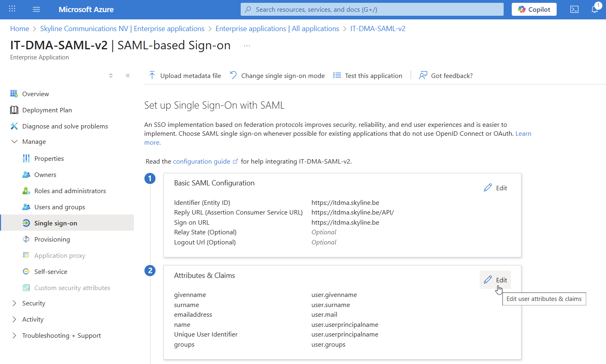Click the Diagnose and solve problems wrench icon
Screen dimensions: 606x364
click(14, 126)
